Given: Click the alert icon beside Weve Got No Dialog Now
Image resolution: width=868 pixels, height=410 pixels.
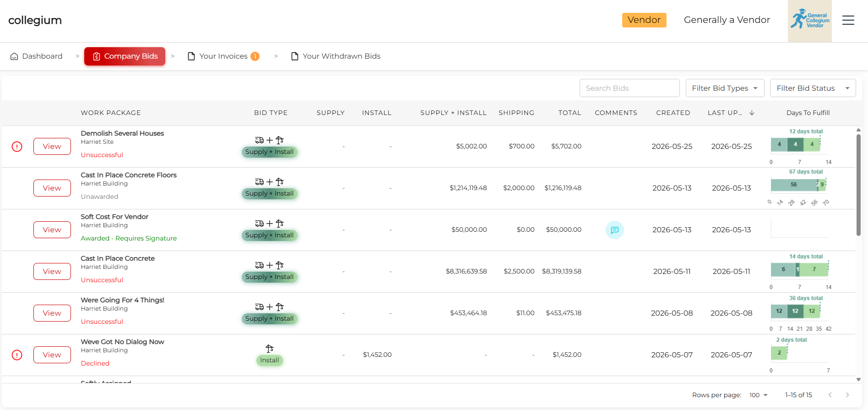Looking at the screenshot, I should pos(17,355).
